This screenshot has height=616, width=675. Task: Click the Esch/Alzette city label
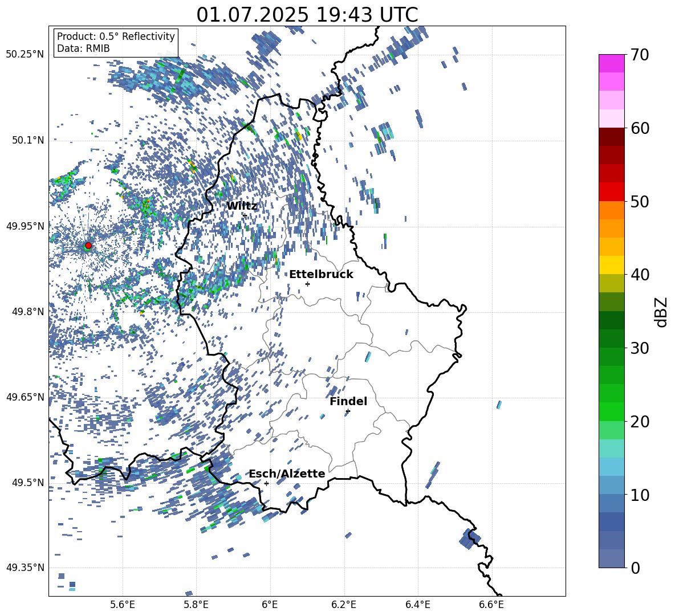287,474
